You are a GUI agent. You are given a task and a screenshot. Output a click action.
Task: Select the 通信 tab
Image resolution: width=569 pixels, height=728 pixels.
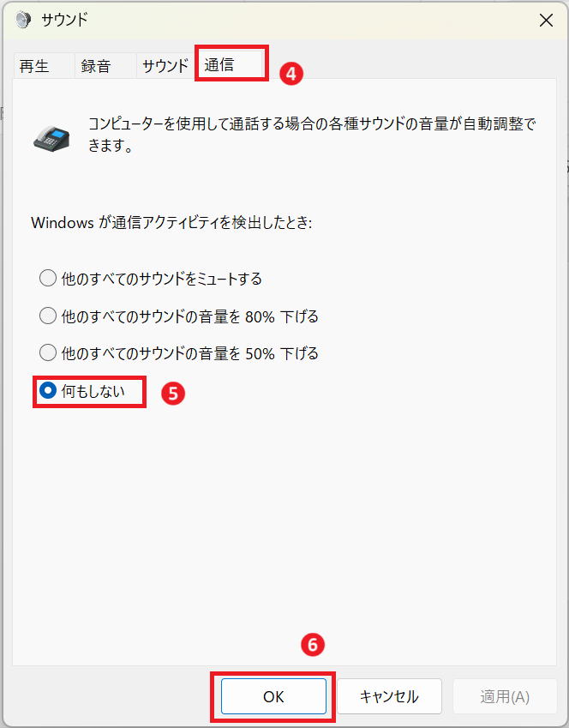[231, 64]
